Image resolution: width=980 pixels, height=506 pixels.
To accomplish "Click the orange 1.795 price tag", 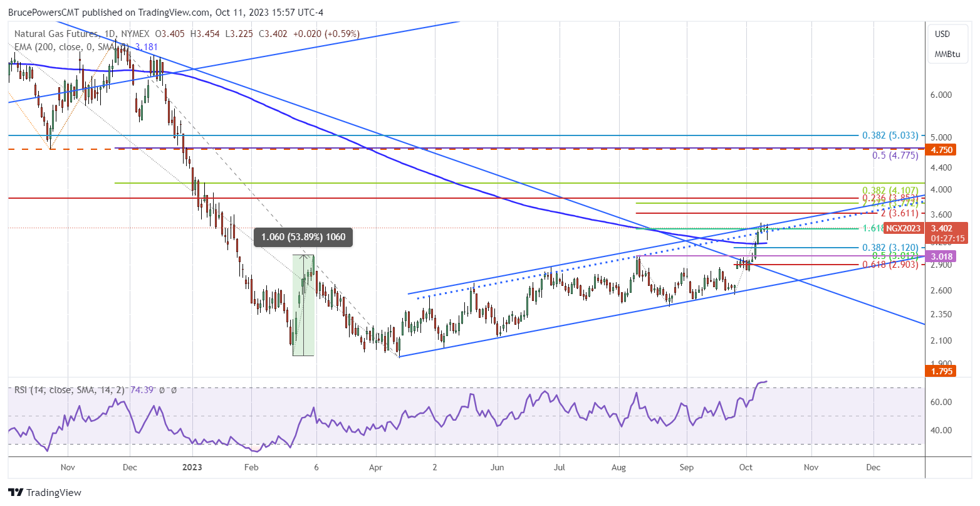I will pos(942,371).
